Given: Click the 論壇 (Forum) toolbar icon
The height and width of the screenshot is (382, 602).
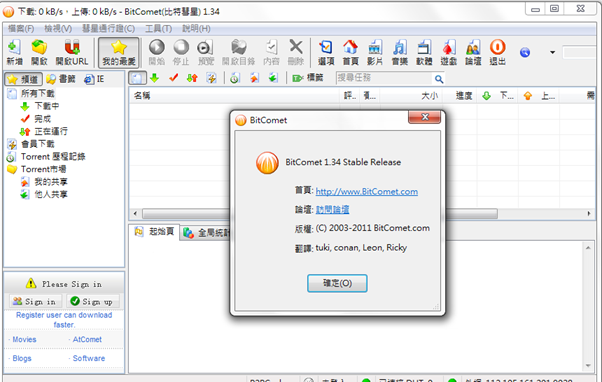Looking at the screenshot, I should (473, 52).
